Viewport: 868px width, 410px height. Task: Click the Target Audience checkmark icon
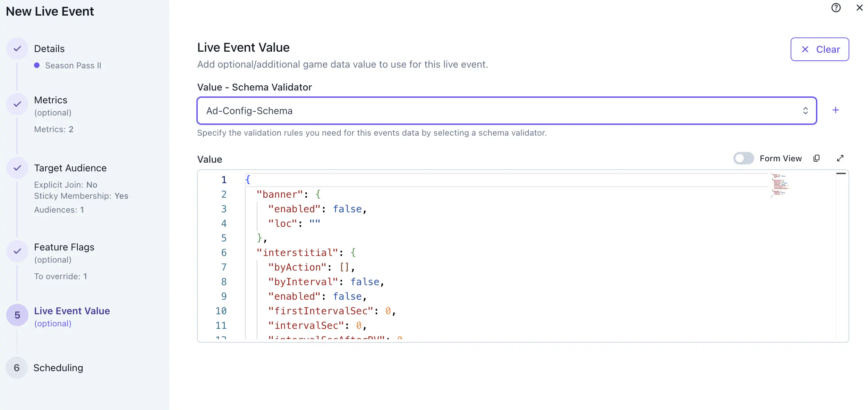tap(17, 168)
